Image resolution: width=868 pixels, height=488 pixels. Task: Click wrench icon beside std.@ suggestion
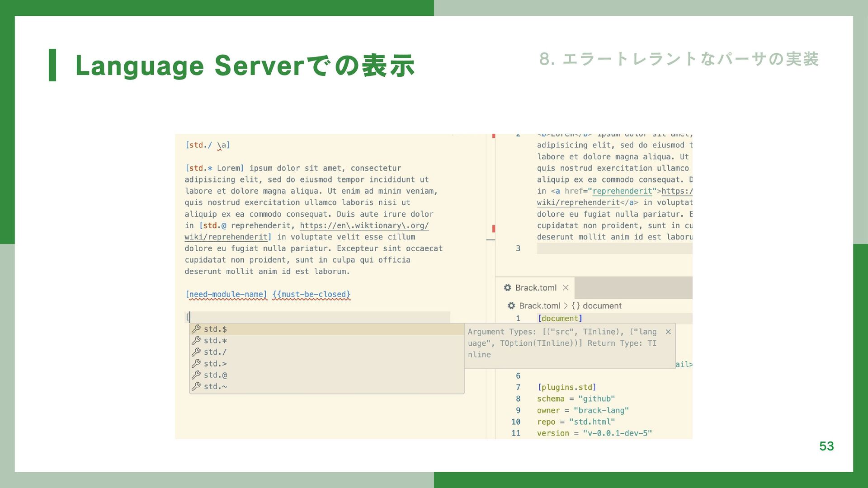(196, 375)
